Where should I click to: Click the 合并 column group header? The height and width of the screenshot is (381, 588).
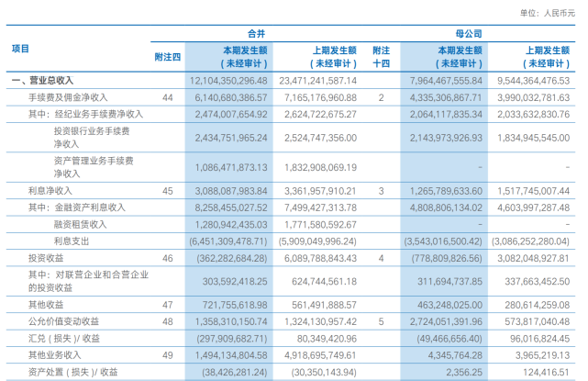[272, 33]
